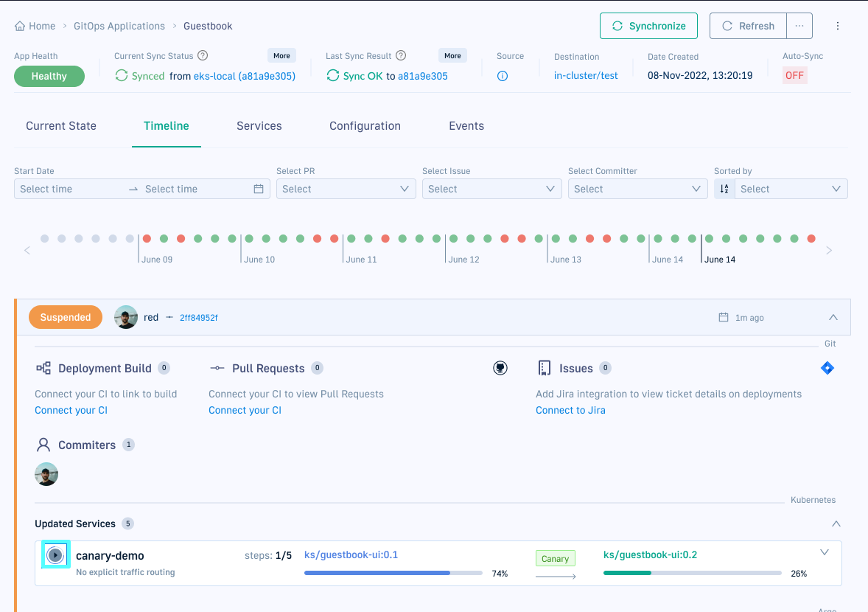
Task: Open the Configuration tab
Action: [365, 126]
